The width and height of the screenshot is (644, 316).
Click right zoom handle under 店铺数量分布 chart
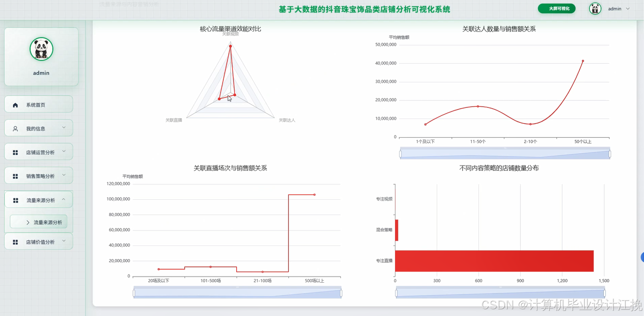coord(605,293)
